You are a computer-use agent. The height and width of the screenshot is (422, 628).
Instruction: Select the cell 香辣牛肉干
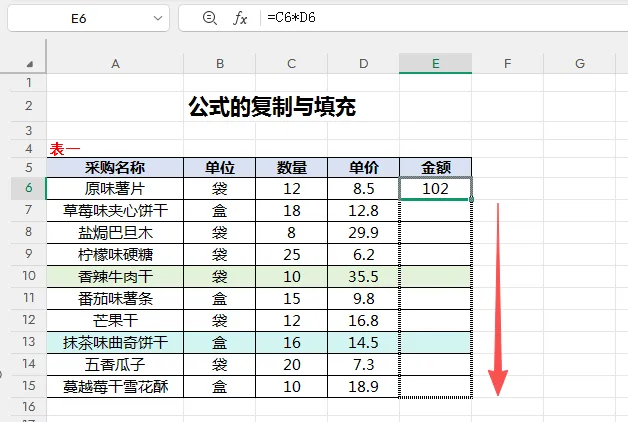(x=115, y=277)
